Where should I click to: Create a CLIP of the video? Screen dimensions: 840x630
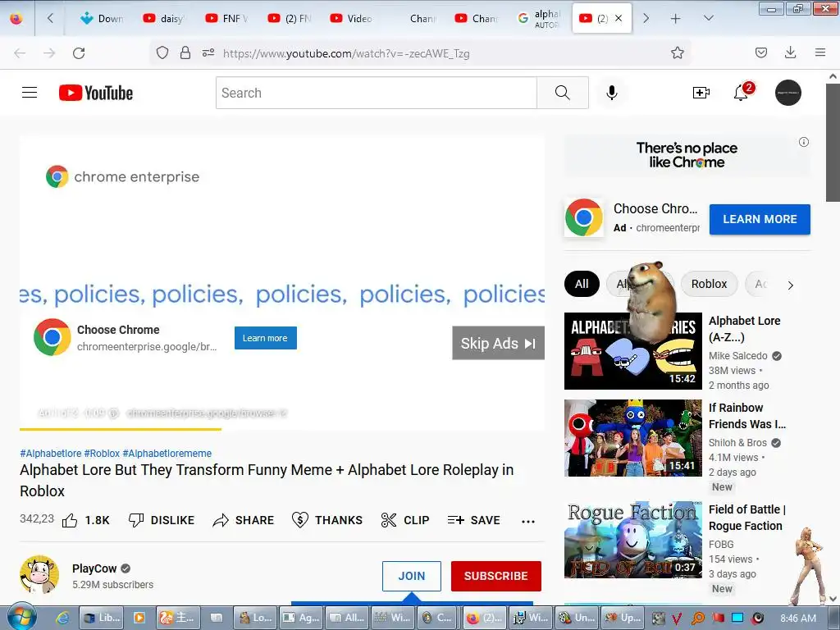coord(405,520)
